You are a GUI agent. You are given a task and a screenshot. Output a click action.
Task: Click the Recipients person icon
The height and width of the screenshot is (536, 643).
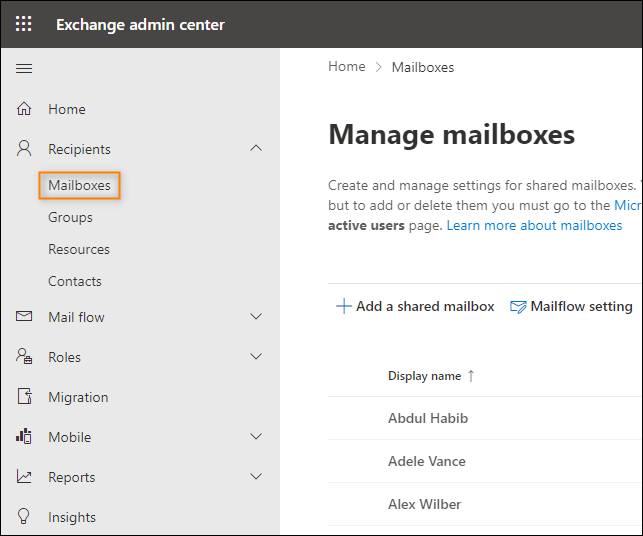coord(24,148)
